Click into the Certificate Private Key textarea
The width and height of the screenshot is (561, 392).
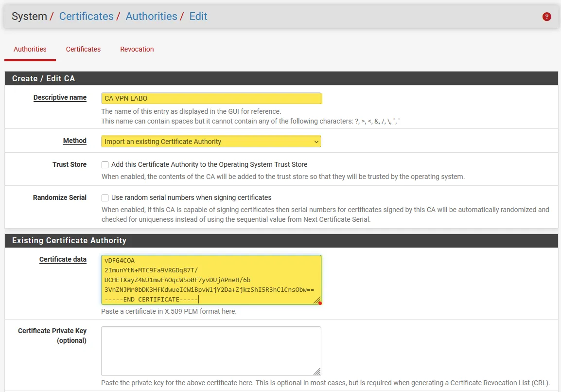(211, 351)
